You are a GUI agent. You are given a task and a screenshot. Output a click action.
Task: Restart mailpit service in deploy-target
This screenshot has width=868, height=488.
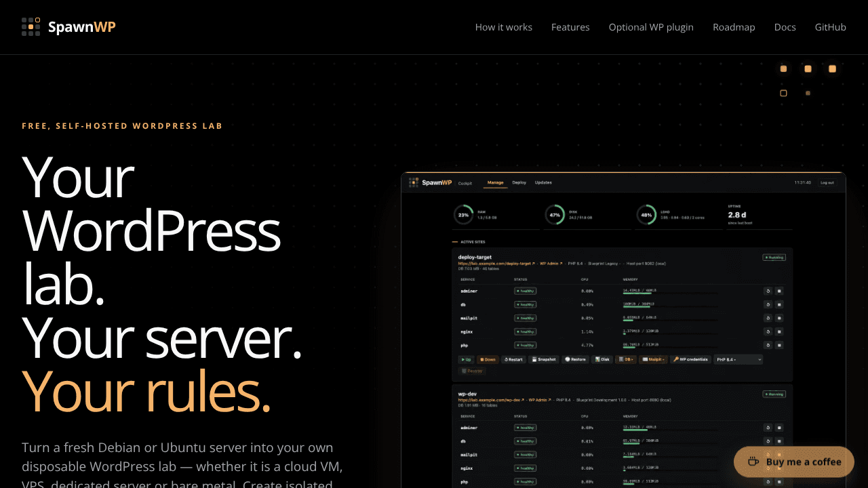[768, 318]
